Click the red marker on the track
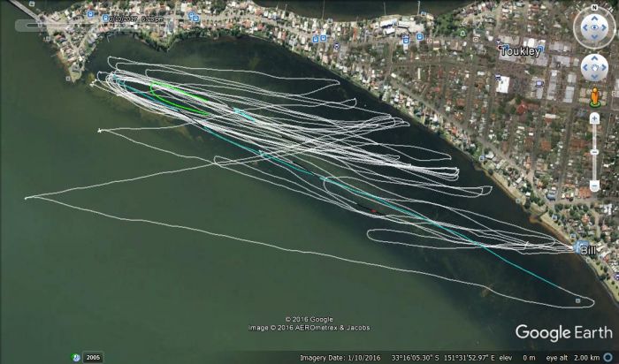 click(x=373, y=211)
